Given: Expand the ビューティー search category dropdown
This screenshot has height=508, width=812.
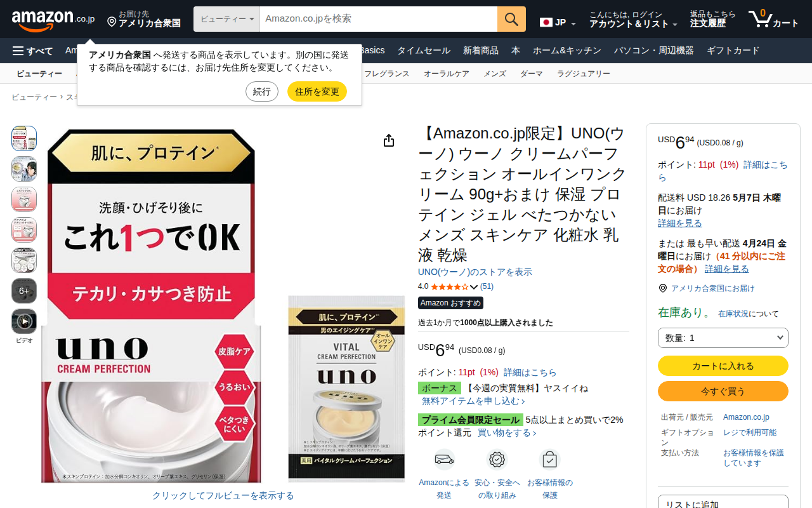Looking at the screenshot, I should point(227,19).
